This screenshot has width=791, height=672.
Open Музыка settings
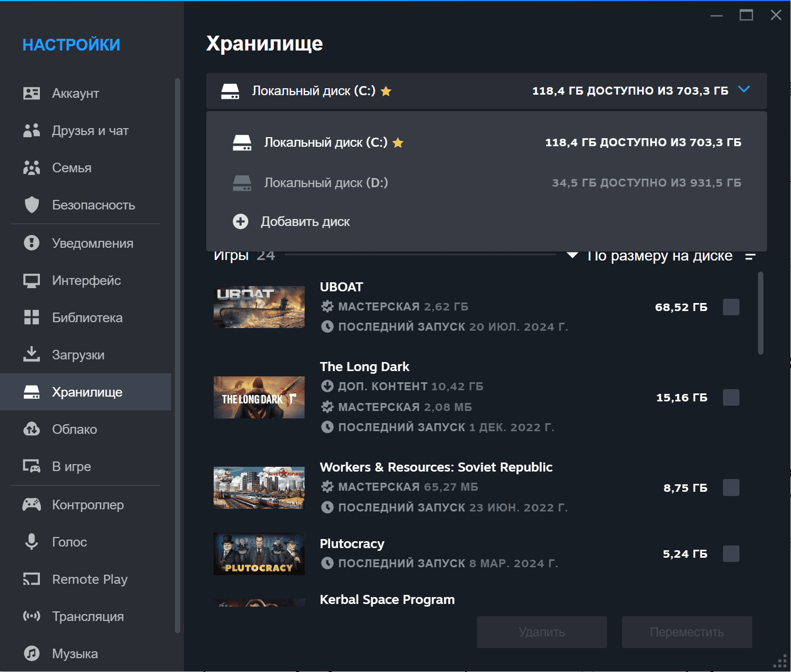coord(86,654)
